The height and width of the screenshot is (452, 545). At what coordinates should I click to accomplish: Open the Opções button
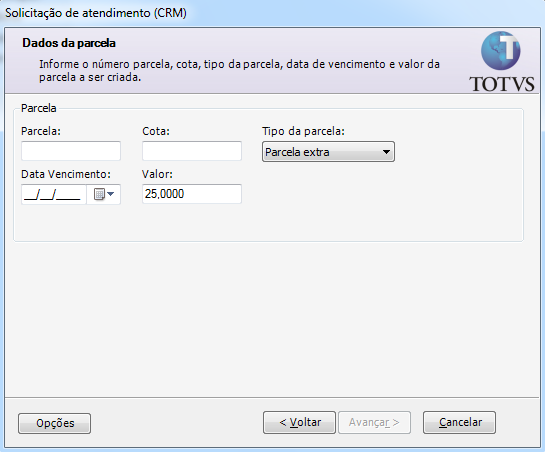(55, 423)
